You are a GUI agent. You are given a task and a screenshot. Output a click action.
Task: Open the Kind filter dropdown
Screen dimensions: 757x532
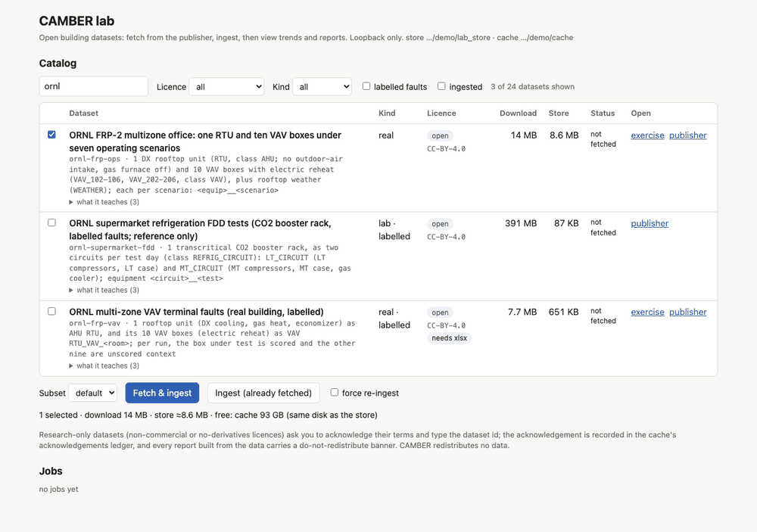tap(322, 86)
